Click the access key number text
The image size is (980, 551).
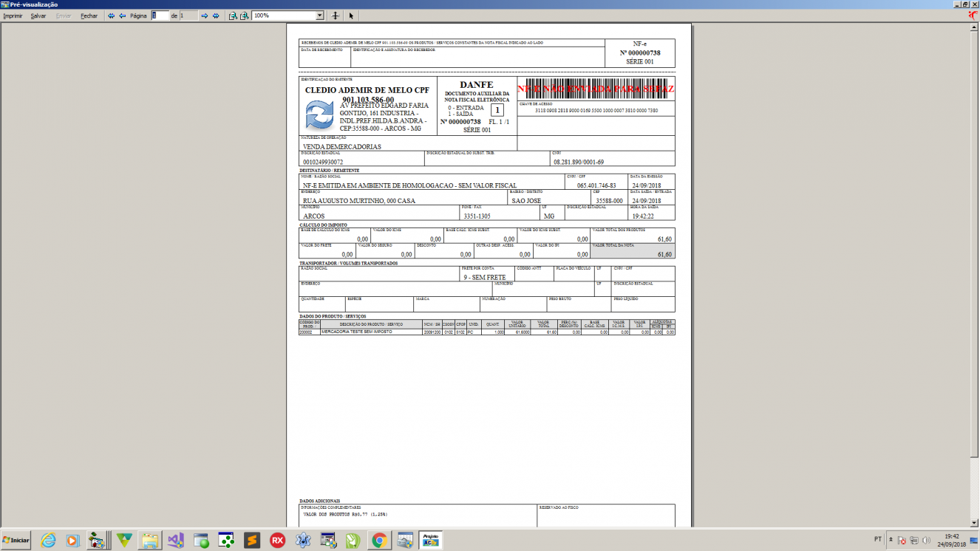point(596,111)
